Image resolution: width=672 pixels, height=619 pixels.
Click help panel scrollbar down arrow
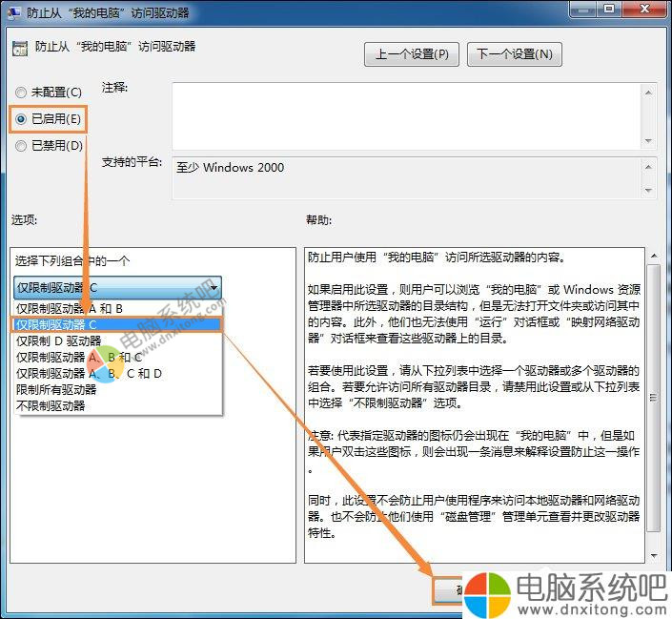654,556
